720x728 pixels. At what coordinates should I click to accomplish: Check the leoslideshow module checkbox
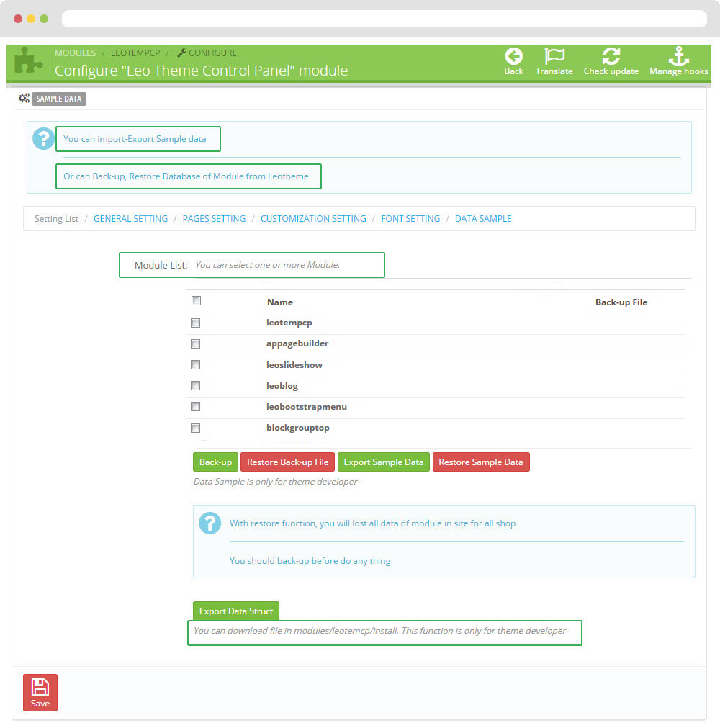195,364
